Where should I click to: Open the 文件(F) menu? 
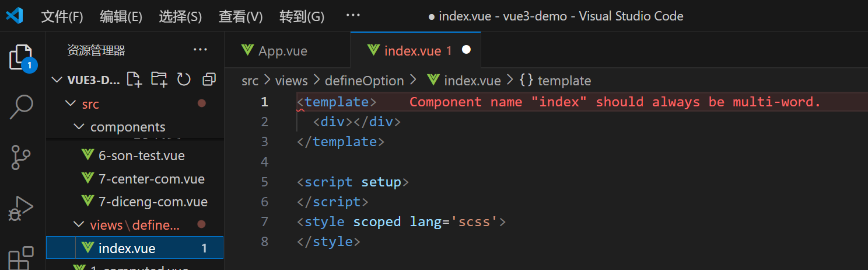pos(62,16)
